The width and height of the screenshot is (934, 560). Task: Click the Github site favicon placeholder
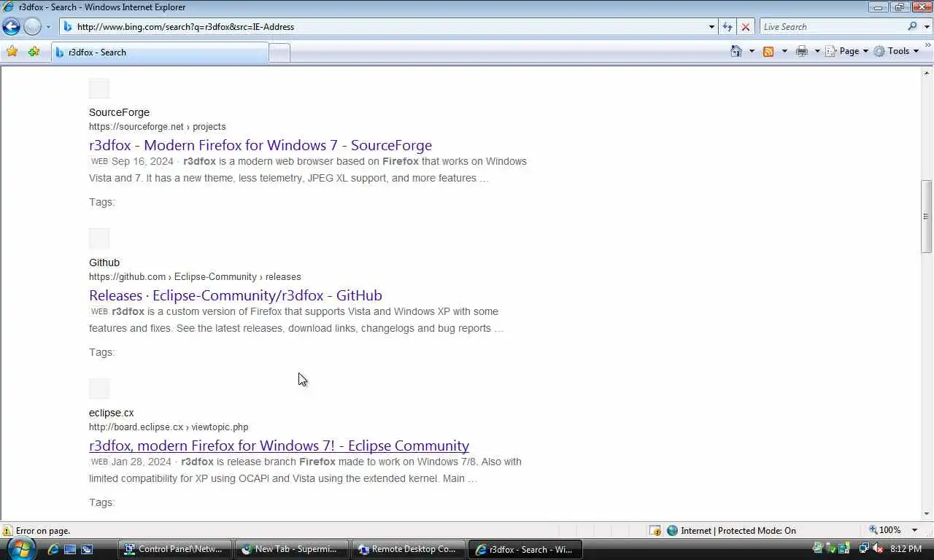tap(99, 238)
